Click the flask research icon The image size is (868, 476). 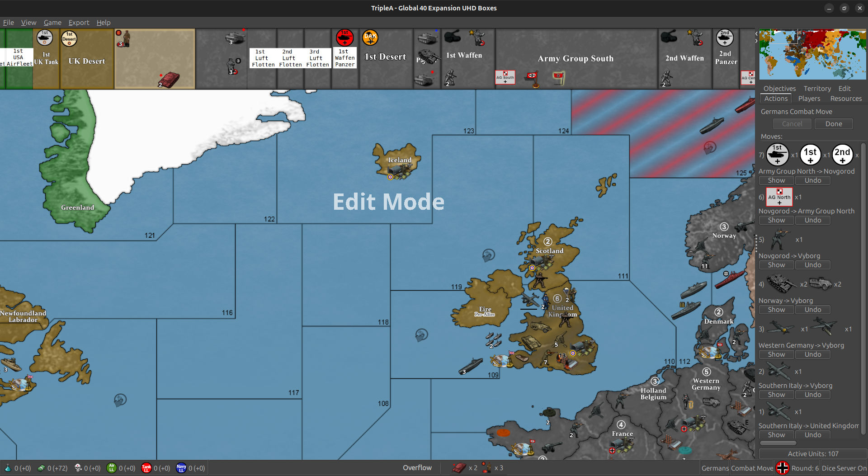(7, 468)
